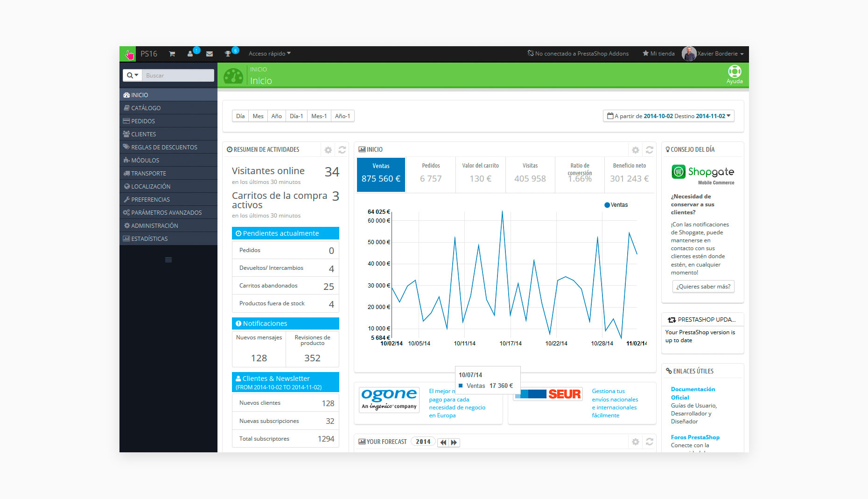Click the Ogone logo banner

[x=389, y=400]
